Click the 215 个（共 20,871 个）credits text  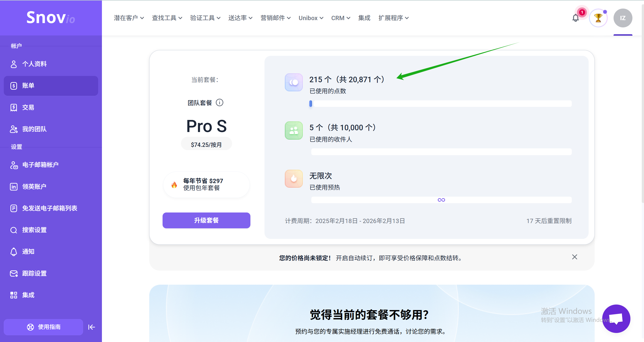click(x=347, y=79)
